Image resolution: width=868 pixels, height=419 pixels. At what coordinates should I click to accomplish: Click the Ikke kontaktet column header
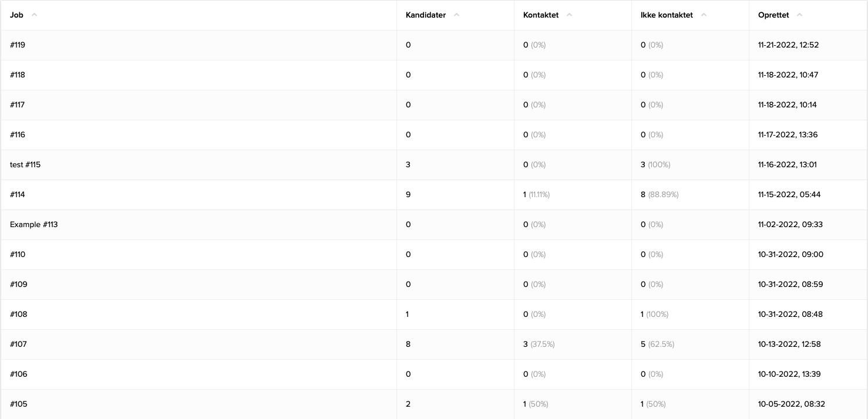click(x=667, y=15)
